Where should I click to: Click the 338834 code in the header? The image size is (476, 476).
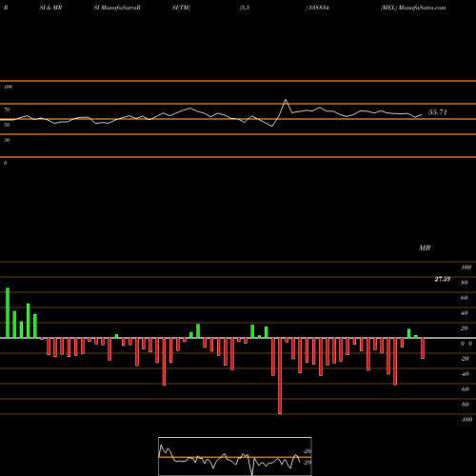[x=319, y=8]
